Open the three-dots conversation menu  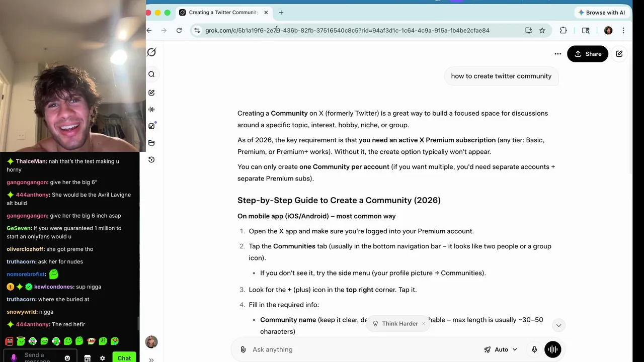pyautogui.click(x=557, y=54)
